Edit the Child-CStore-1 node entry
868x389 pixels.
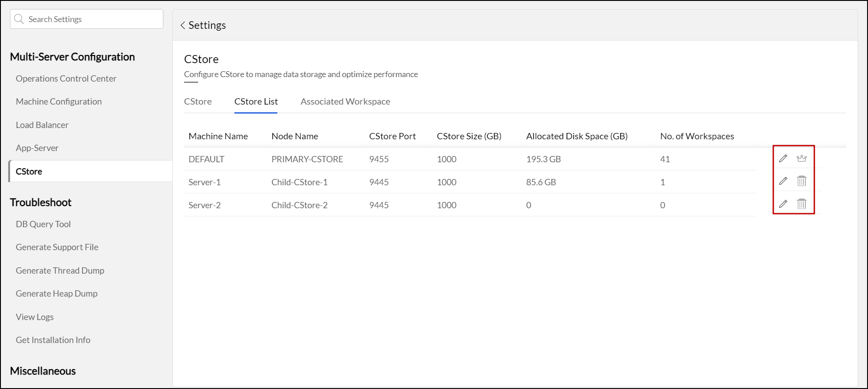783,181
